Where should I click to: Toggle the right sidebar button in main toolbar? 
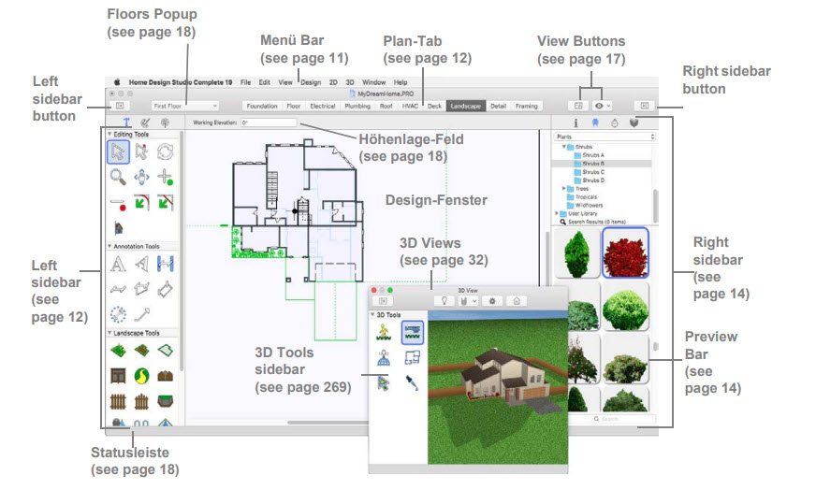(x=644, y=106)
